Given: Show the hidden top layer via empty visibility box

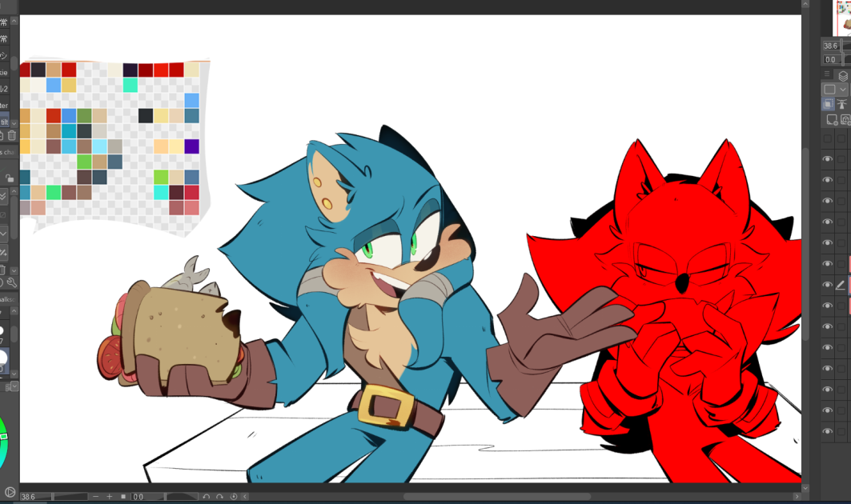Looking at the screenshot, I should 827,138.
